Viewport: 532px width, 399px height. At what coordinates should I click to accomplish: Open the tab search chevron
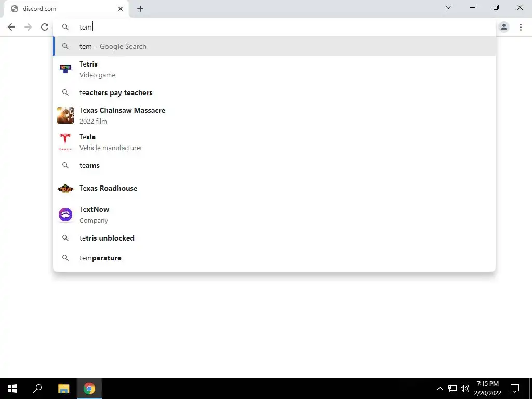(x=448, y=7)
